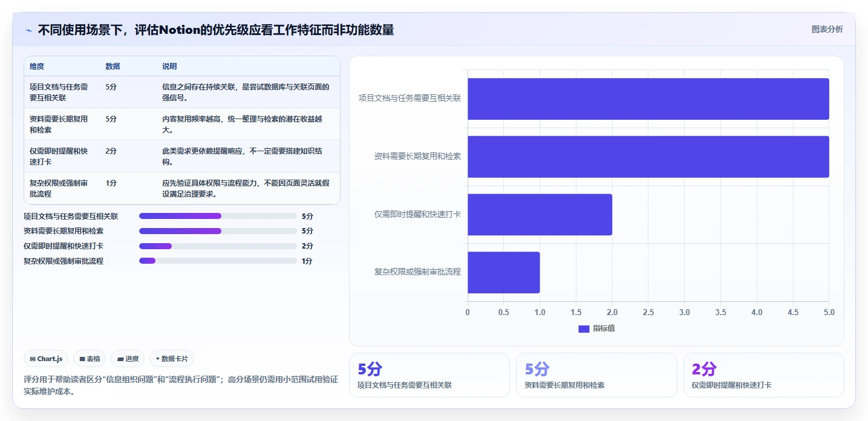This screenshot has height=421, width=868.
Task: Toggle the 指标值 legend swatch
Action: pyautogui.click(x=584, y=328)
